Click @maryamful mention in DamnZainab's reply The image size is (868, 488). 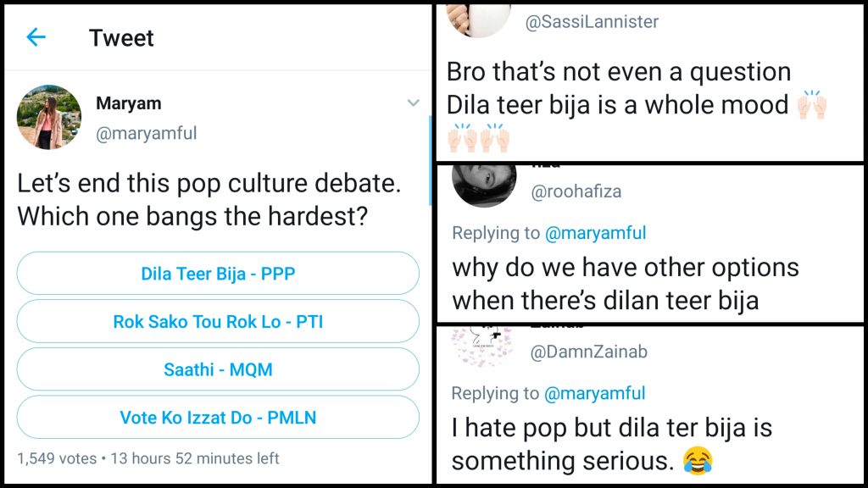594,393
